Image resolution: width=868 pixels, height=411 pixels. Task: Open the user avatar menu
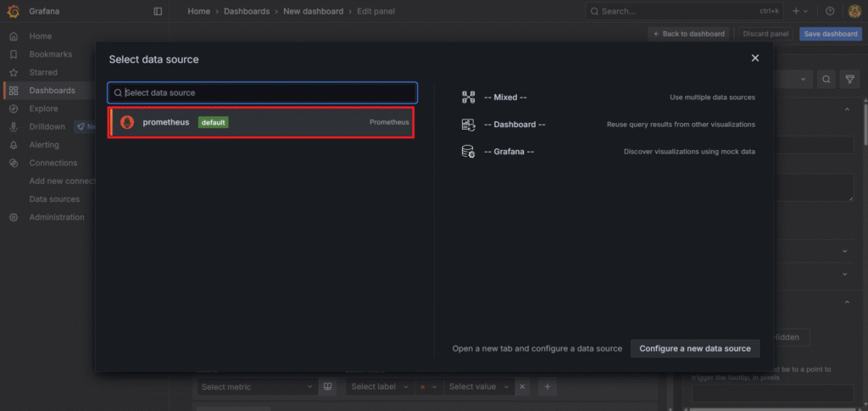point(854,11)
